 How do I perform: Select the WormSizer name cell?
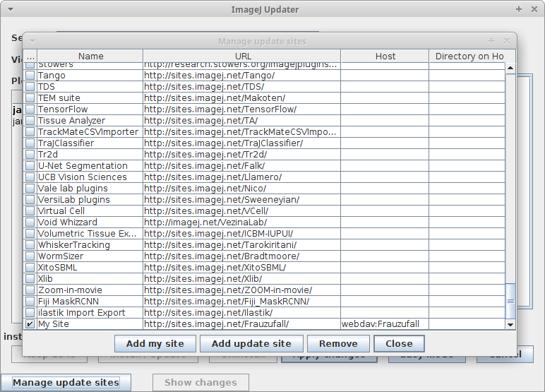pyautogui.click(x=90, y=256)
